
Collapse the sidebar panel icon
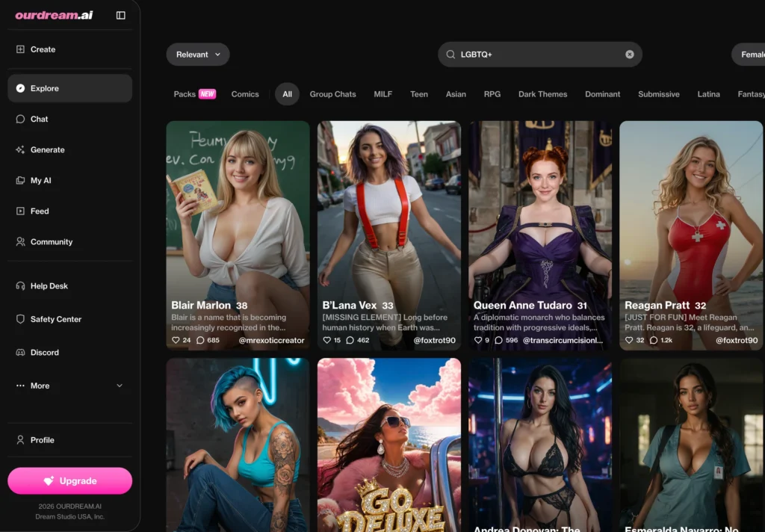(x=120, y=15)
